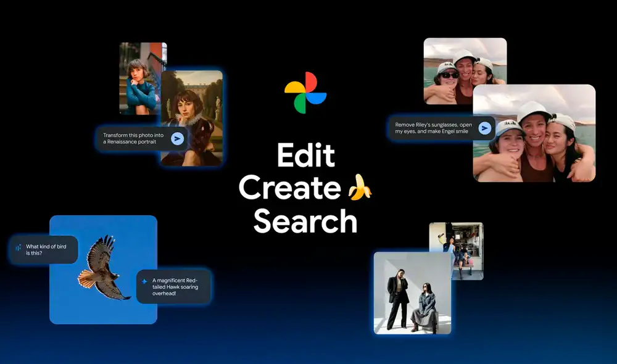Click the 'What kind of bird is this?' bubble
The width and height of the screenshot is (617, 364).
tap(44, 249)
